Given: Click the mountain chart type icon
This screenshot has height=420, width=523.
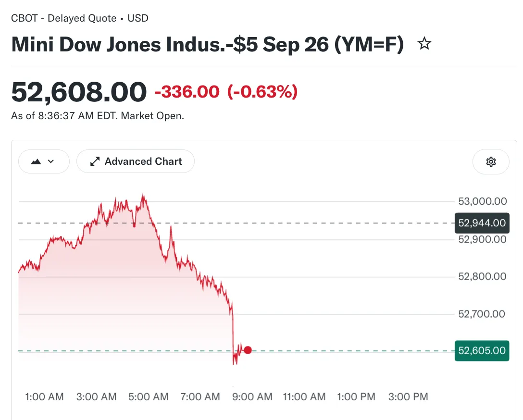Looking at the screenshot, I should pyautogui.click(x=36, y=161).
